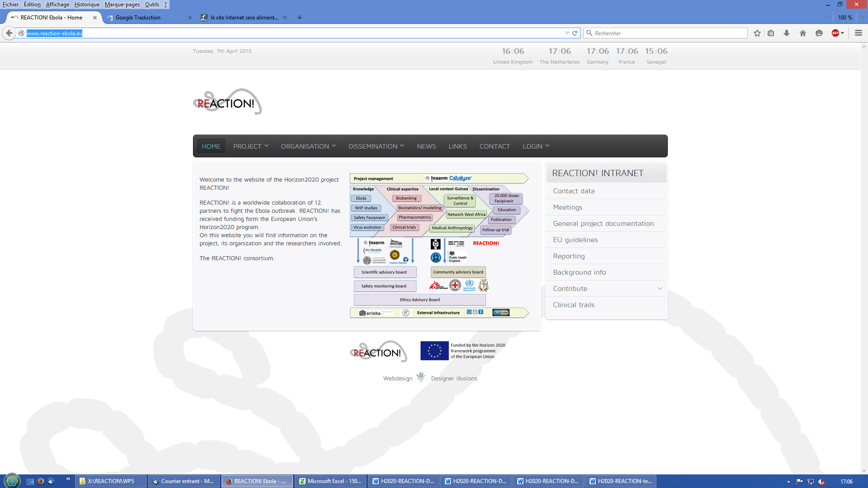
Task: Click the reload page icon
Action: (x=575, y=33)
